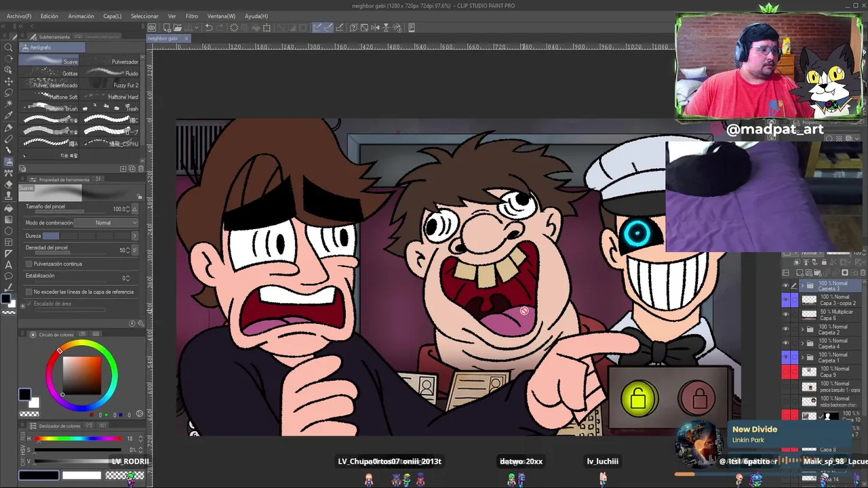Click the Redo arrow in command bar
Viewport: 868px width, 488px height.
[220, 28]
